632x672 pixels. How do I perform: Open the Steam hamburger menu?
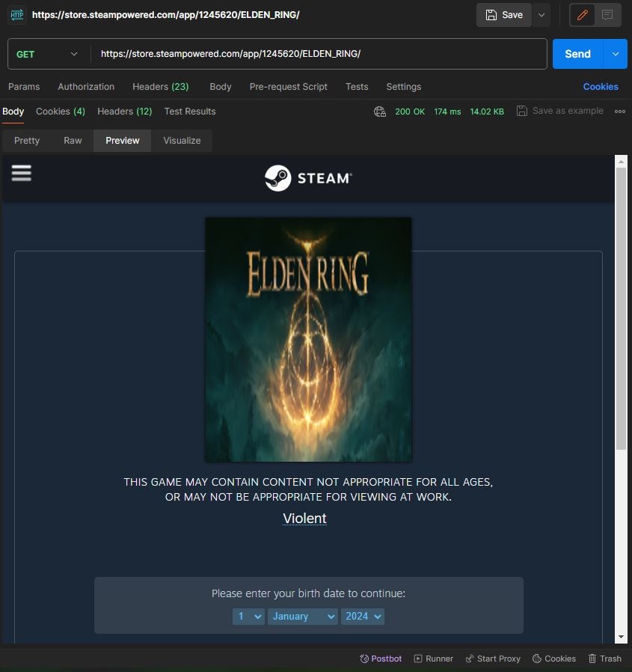coord(22,173)
